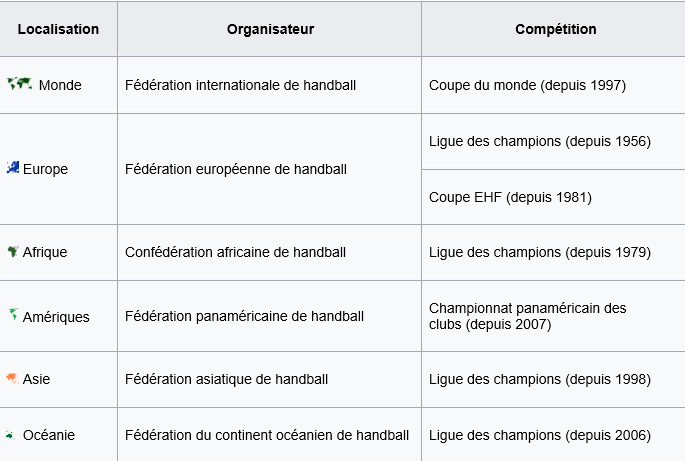Open Fédération panaméricaine de handball entry
The width and height of the screenshot is (685, 461).
pyautogui.click(x=244, y=316)
